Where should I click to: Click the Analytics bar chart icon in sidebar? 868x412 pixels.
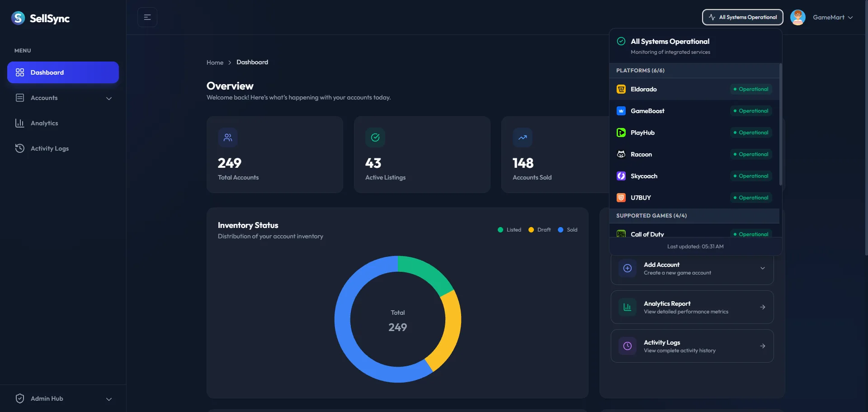[20, 123]
